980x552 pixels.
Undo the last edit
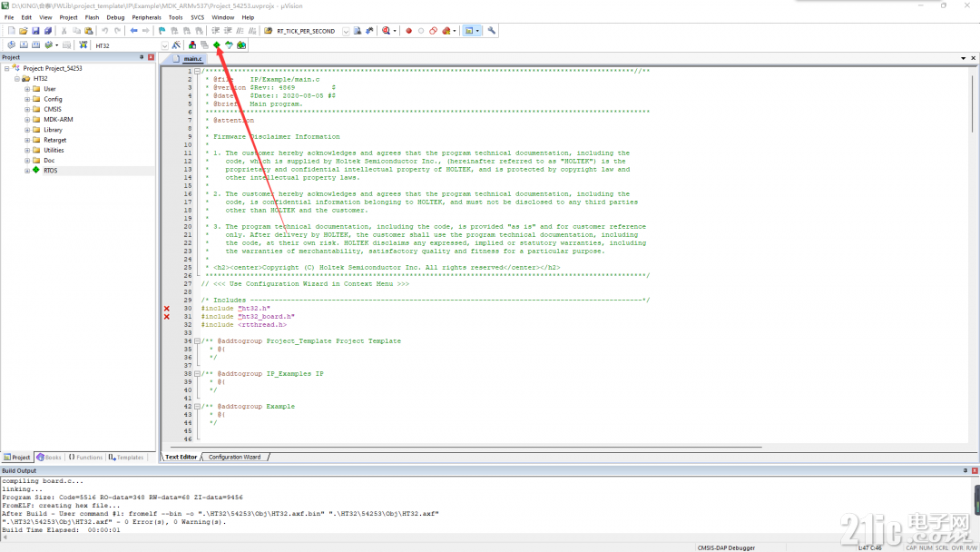[105, 31]
